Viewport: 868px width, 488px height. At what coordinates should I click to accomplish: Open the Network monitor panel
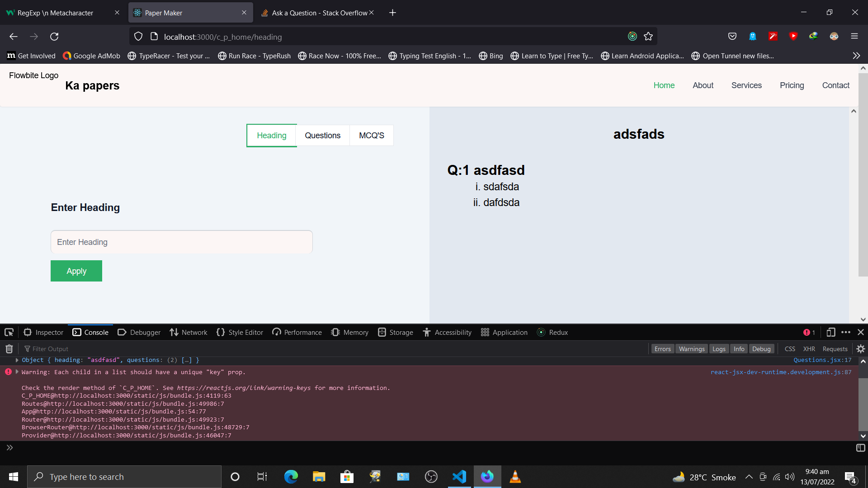click(194, 332)
